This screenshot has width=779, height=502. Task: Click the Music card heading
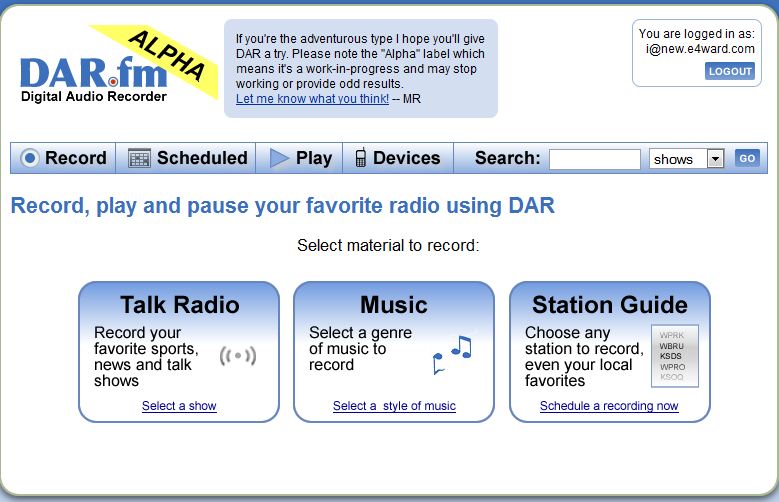click(x=393, y=305)
